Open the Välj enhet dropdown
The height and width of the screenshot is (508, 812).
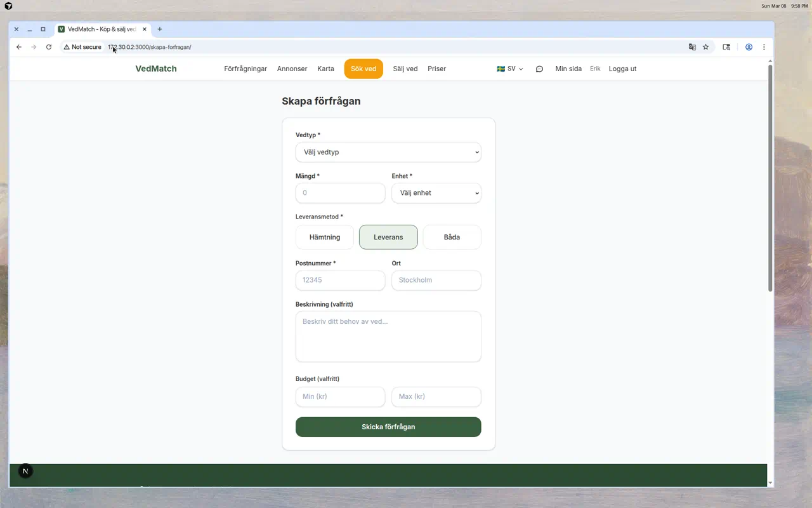(x=436, y=193)
